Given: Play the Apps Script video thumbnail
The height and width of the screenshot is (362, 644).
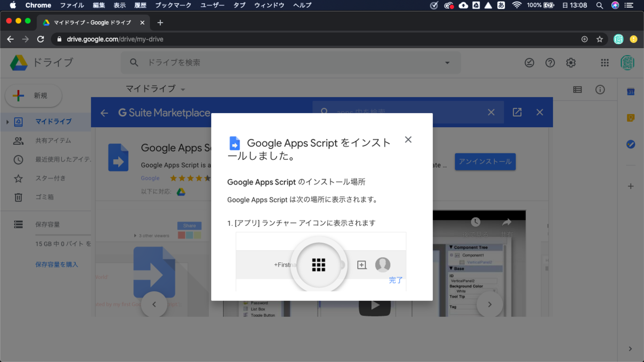Looking at the screenshot, I should (375, 304).
